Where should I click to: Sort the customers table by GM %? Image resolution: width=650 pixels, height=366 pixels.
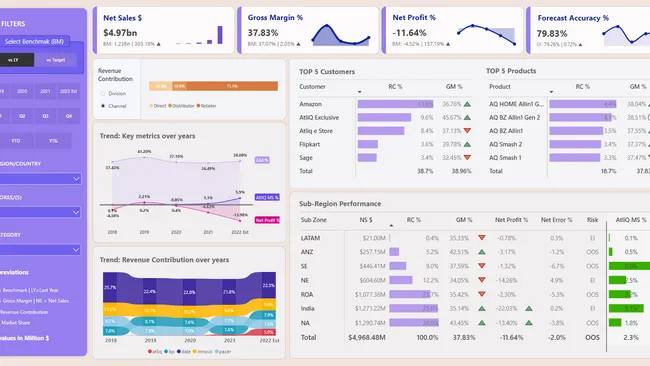(454, 87)
